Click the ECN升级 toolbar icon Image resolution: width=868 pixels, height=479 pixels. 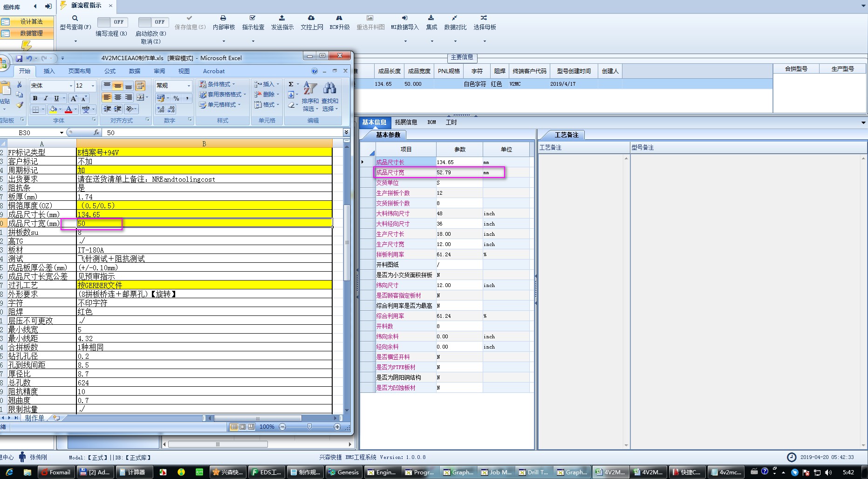339,18
